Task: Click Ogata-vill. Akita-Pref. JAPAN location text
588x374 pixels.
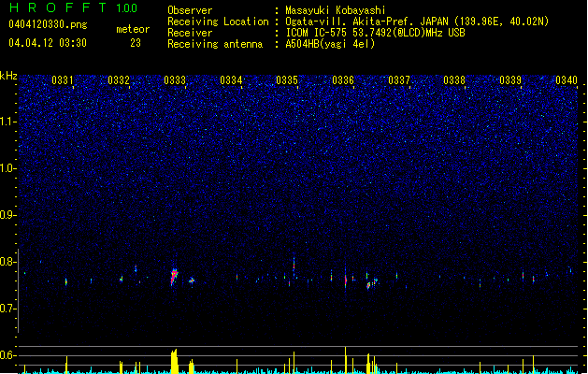Action: click(417, 22)
